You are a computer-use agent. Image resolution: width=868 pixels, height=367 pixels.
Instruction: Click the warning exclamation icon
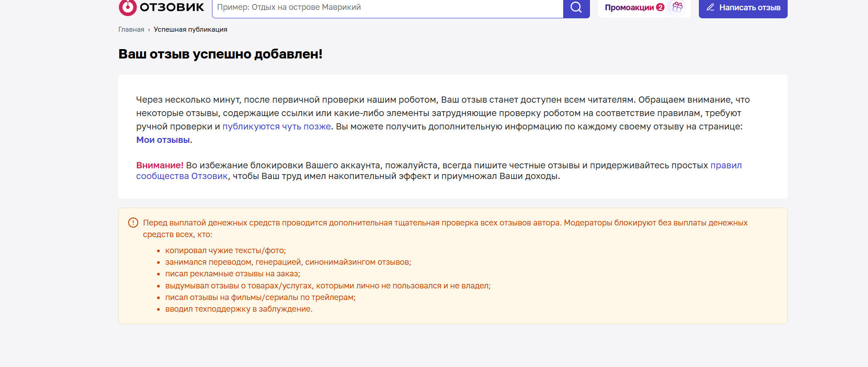pos(133,222)
